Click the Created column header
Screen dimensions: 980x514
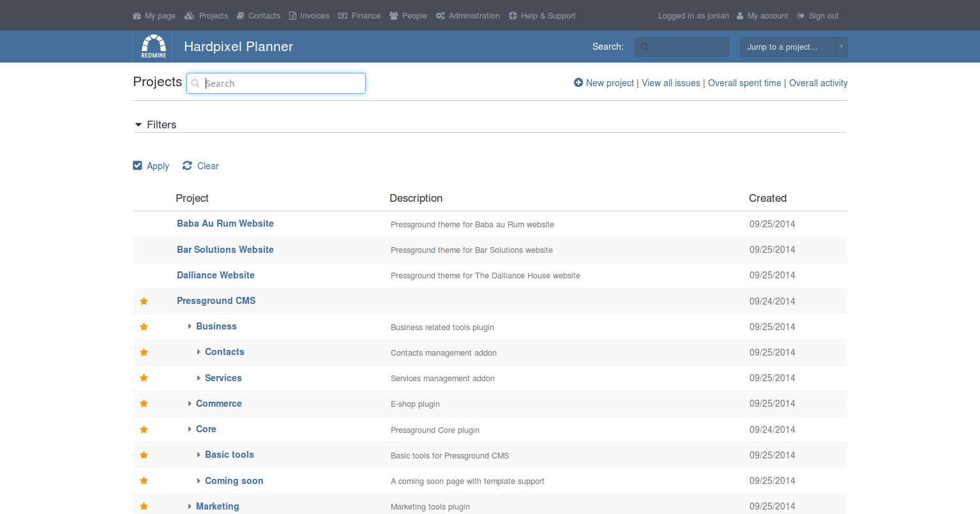pyautogui.click(x=767, y=198)
